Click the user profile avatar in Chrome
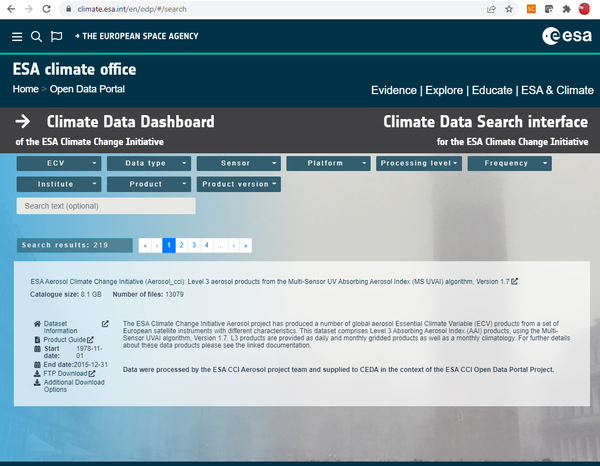600x466 pixels. (584, 9)
